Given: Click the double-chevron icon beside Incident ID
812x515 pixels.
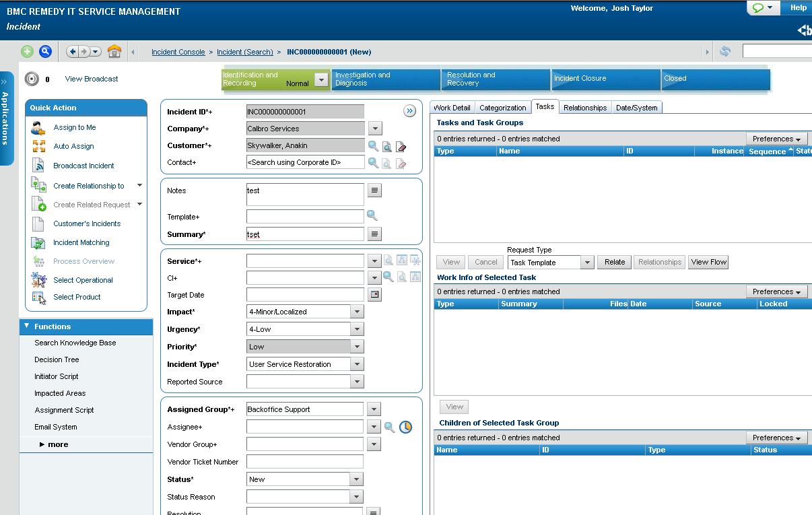Looking at the screenshot, I should [409, 111].
